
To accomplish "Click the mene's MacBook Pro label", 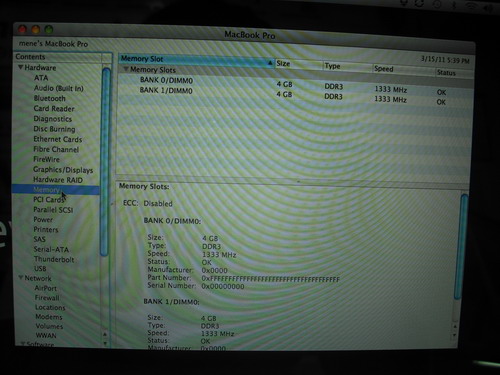I will 53,44.
